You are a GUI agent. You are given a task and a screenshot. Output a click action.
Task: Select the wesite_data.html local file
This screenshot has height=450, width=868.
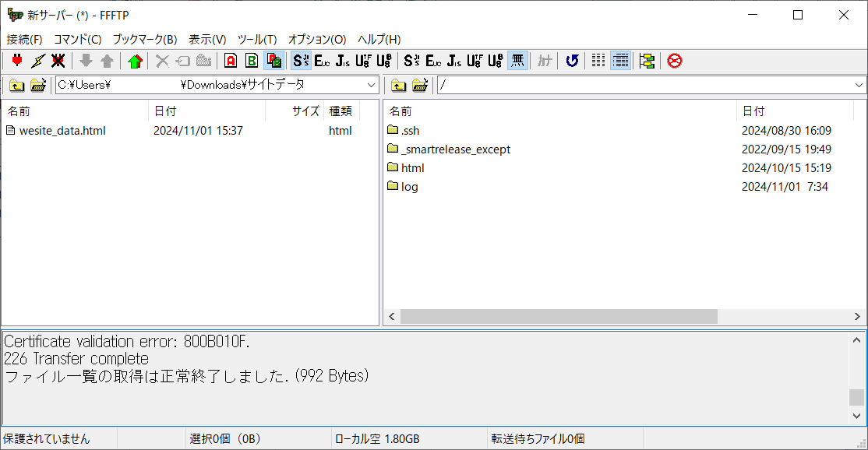tap(62, 131)
